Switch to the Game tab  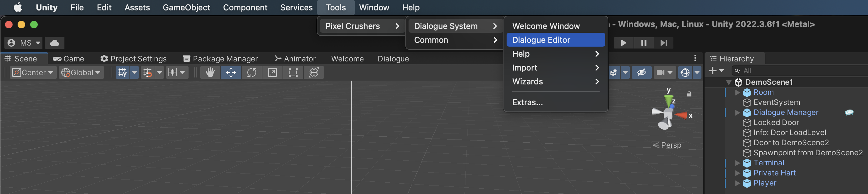coord(69,59)
